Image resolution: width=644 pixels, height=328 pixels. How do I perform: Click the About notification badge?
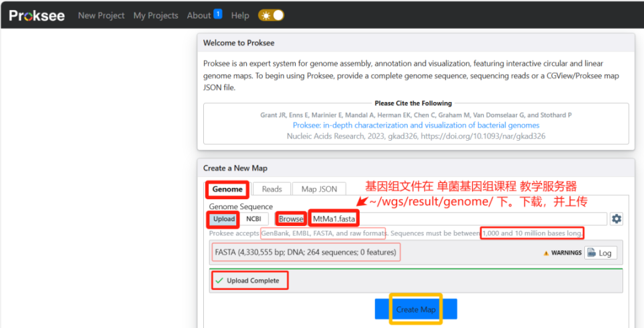coord(218,14)
